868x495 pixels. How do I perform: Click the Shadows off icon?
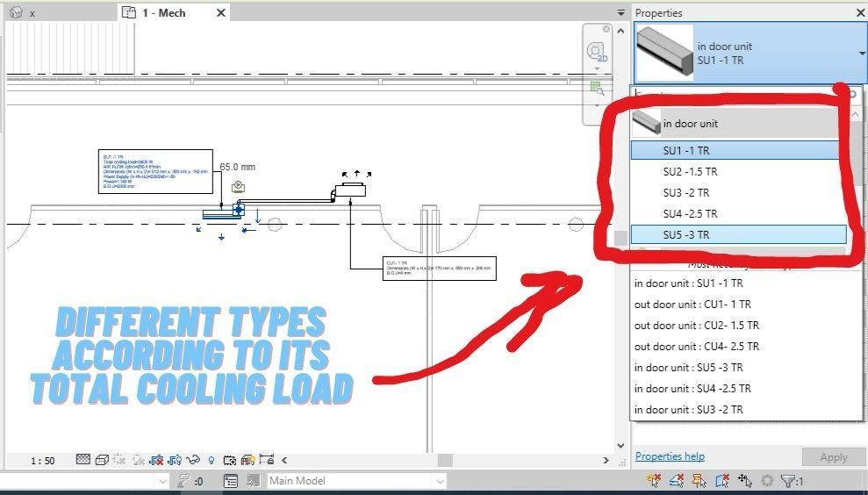(x=139, y=460)
